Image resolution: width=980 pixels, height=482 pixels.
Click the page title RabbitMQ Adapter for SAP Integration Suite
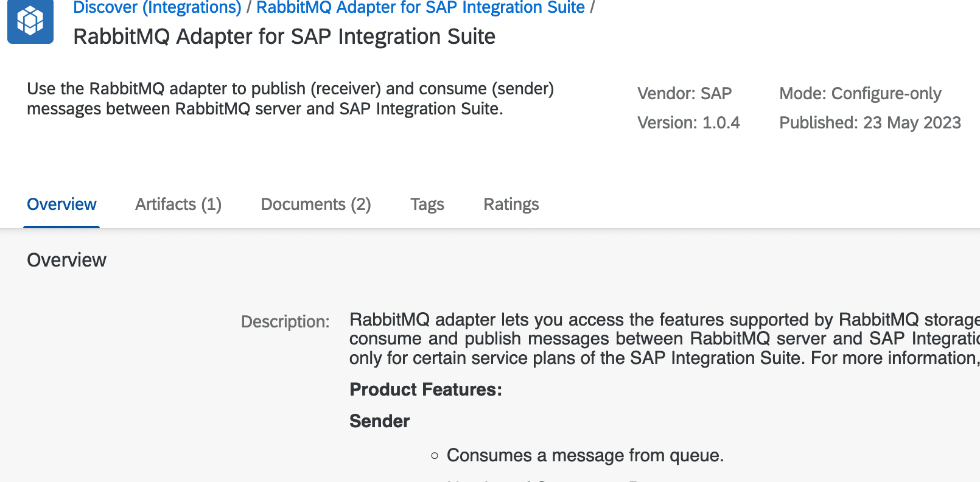coord(284,37)
